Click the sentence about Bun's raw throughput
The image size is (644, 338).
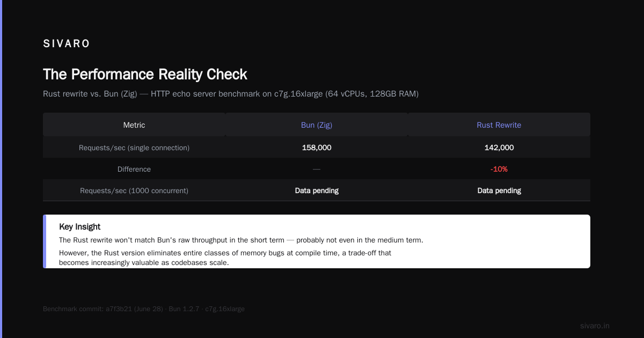pos(241,240)
